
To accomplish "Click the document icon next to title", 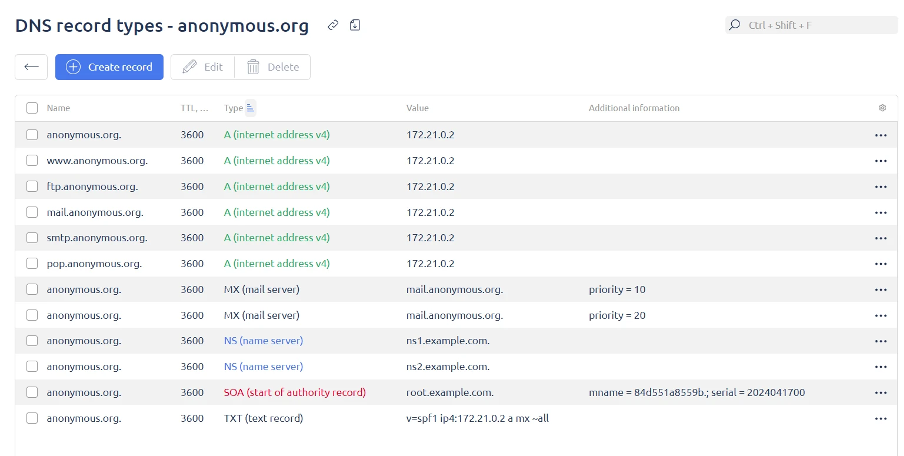I will [x=355, y=25].
